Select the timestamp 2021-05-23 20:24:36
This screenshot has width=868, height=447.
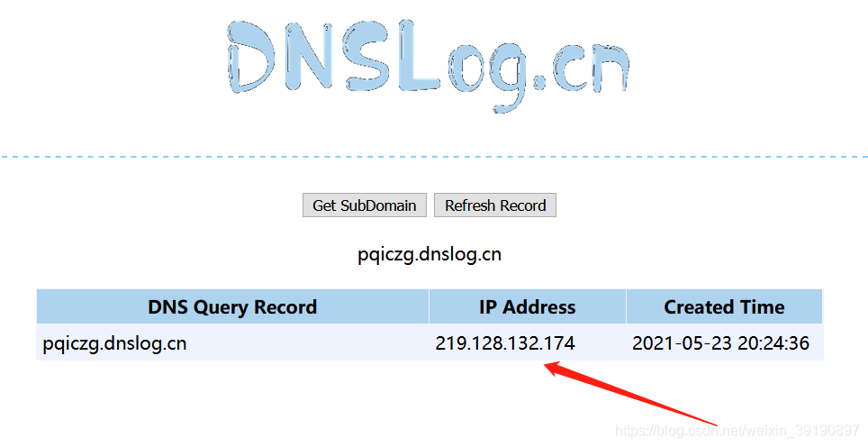click(720, 342)
